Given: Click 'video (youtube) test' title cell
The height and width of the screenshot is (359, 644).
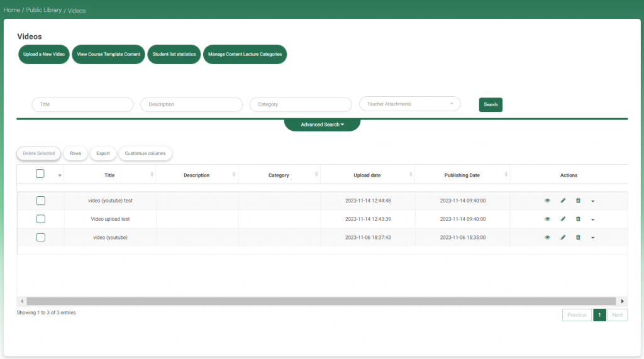Looking at the screenshot, I should [110, 201].
